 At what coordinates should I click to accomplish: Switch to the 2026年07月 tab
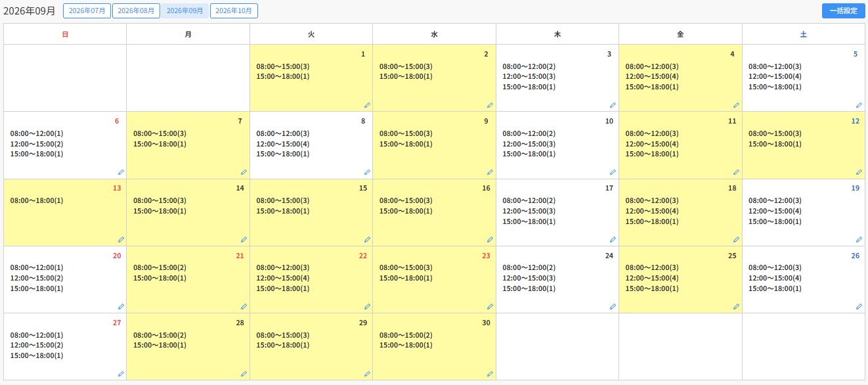point(87,11)
